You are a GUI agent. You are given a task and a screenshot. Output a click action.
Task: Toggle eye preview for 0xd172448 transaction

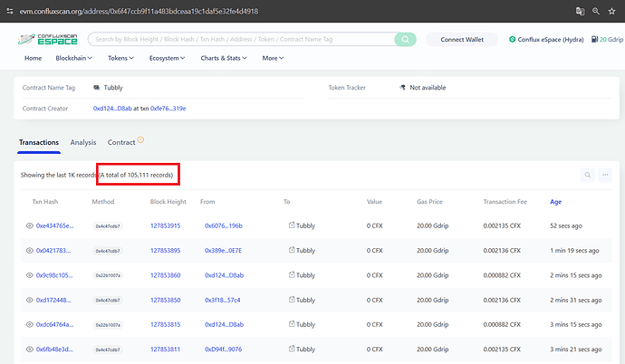coord(30,300)
